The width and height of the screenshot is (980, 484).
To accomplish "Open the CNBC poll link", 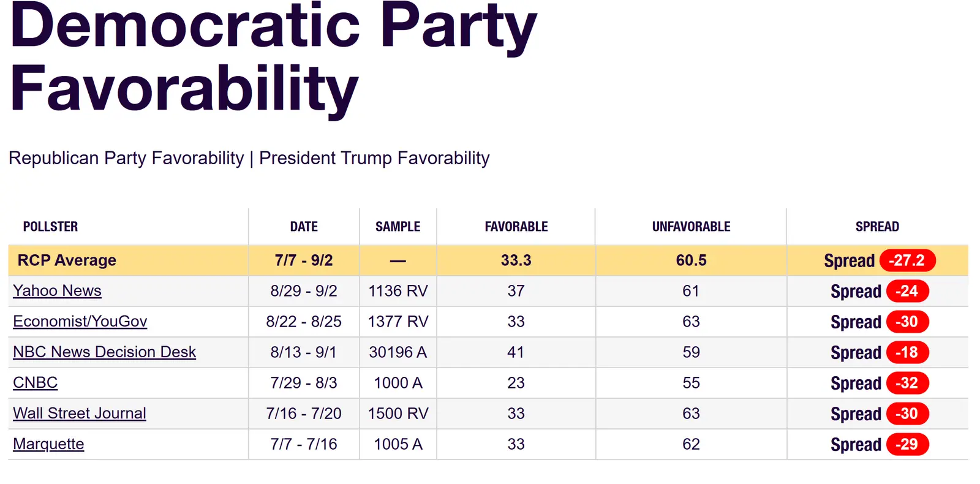I will (x=36, y=383).
